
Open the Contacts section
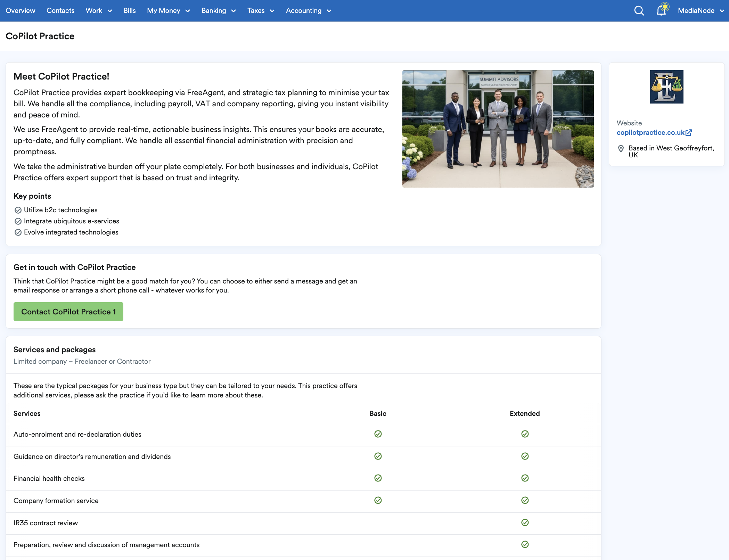tap(60, 11)
